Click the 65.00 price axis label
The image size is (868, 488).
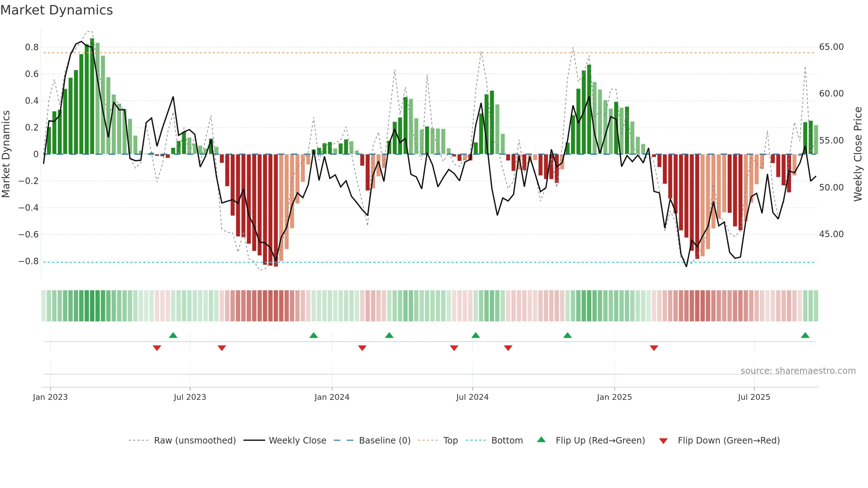point(831,47)
